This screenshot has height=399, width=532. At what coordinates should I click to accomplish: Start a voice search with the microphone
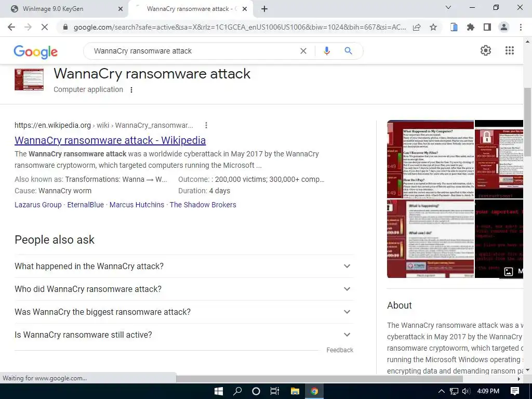click(326, 51)
